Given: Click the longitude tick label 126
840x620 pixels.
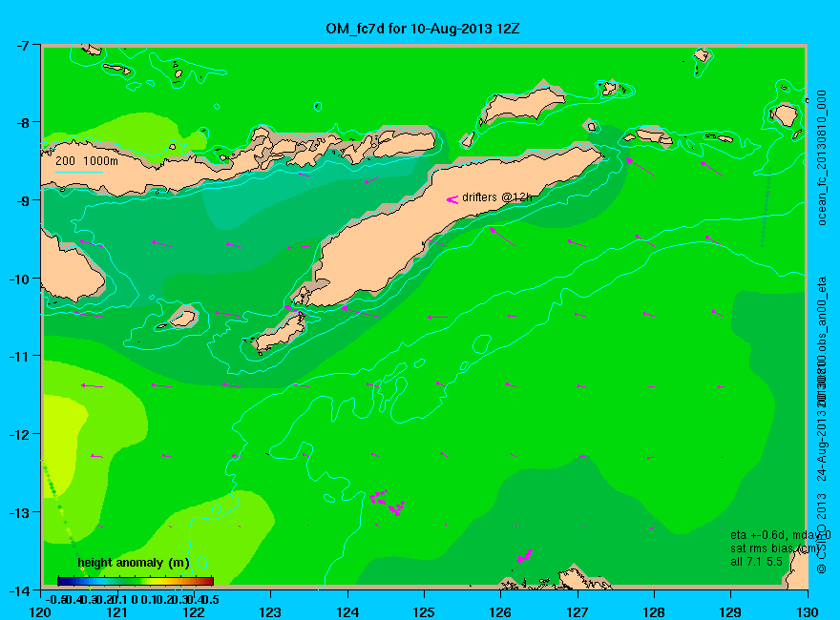Looking at the screenshot, I should 501,612.
